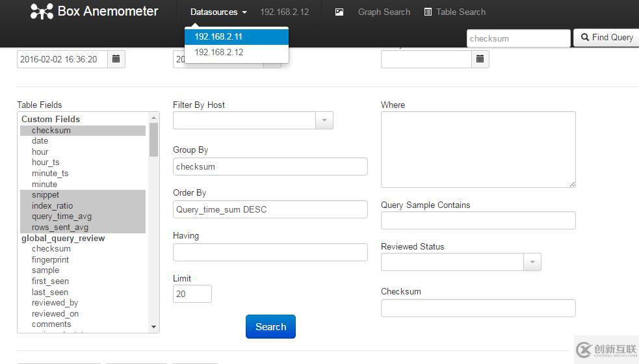The height and width of the screenshot is (364, 639).
Task: Click scroll-up arrow of Table Fields list
Action: (x=153, y=118)
